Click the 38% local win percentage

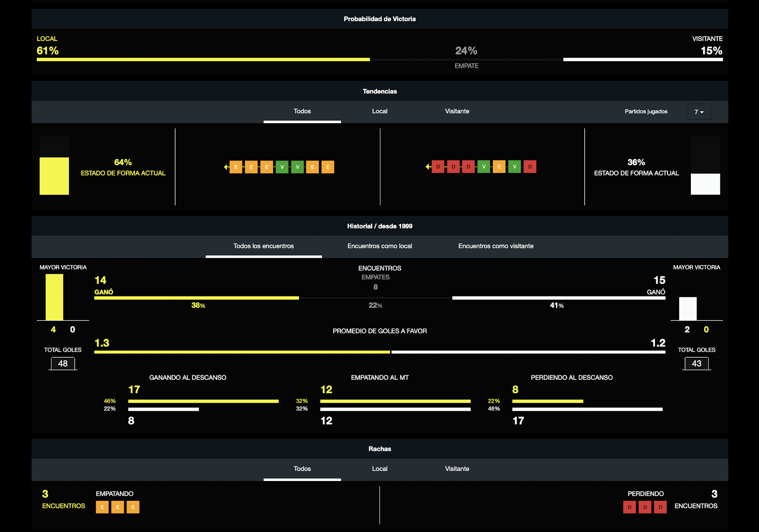[198, 306]
